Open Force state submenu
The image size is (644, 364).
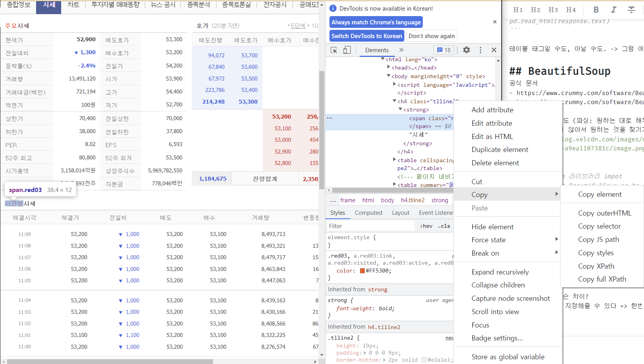(508, 240)
